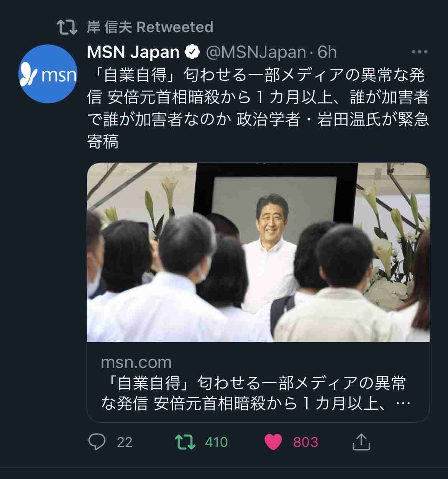Open the article preview photo
448x479 pixels.
(x=258, y=252)
